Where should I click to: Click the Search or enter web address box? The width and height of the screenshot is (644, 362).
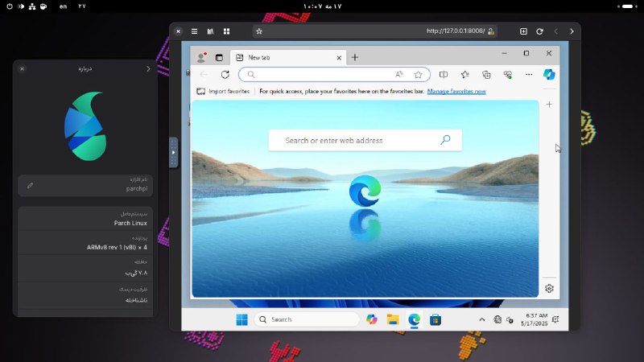click(365, 140)
